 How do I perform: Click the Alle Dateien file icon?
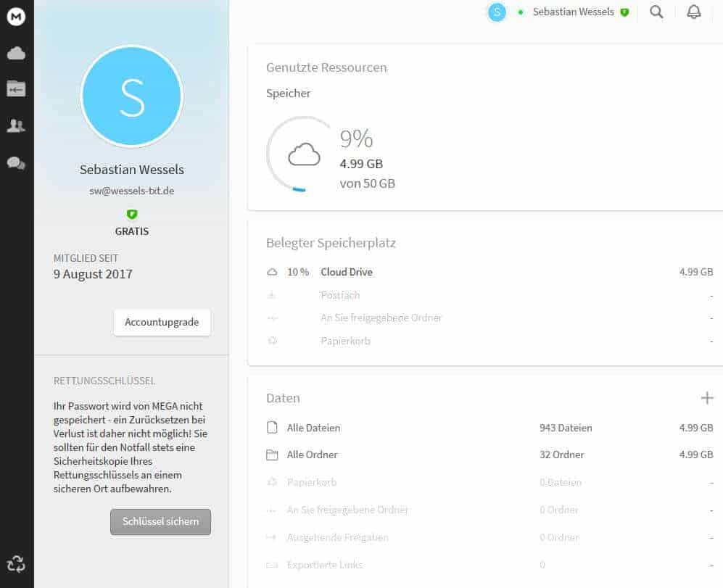pyautogui.click(x=272, y=428)
